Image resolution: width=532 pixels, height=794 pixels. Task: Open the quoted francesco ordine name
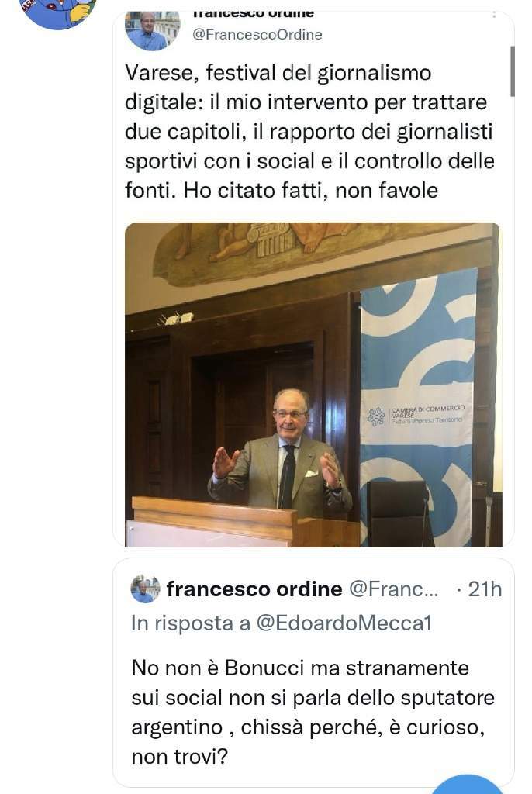click(254, 589)
